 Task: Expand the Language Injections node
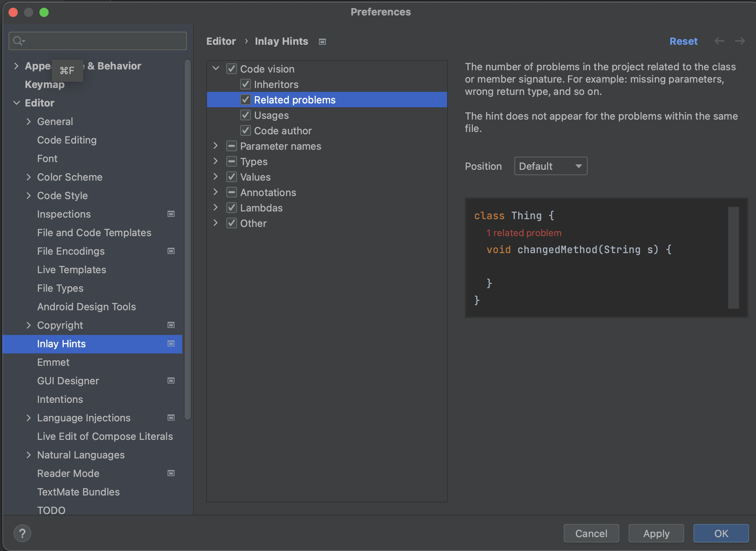[x=29, y=417]
